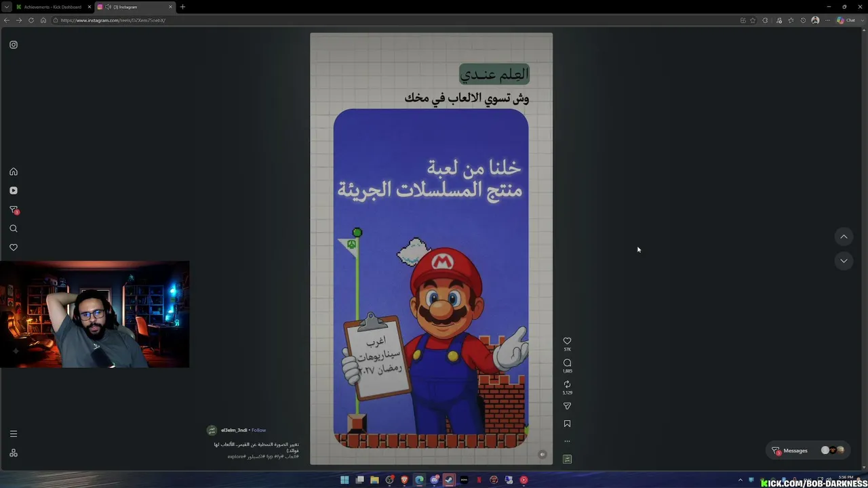This screenshot has height=488, width=868.
Task: Open the Instagram logo home link
Action: [x=14, y=45]
